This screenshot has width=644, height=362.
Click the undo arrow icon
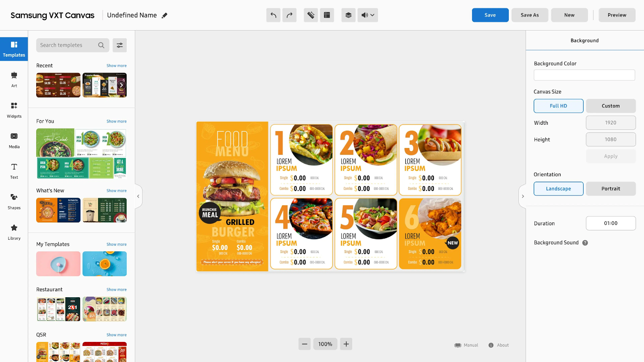click(273, 15)
